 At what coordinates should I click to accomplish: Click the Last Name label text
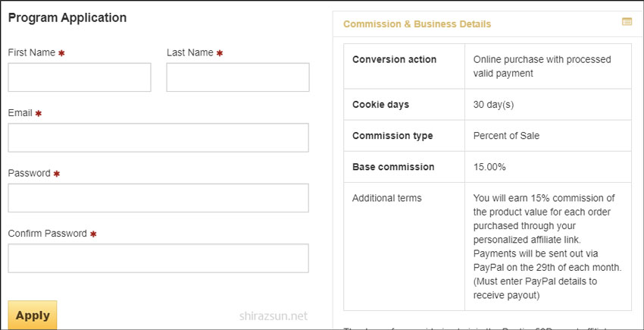189,53
